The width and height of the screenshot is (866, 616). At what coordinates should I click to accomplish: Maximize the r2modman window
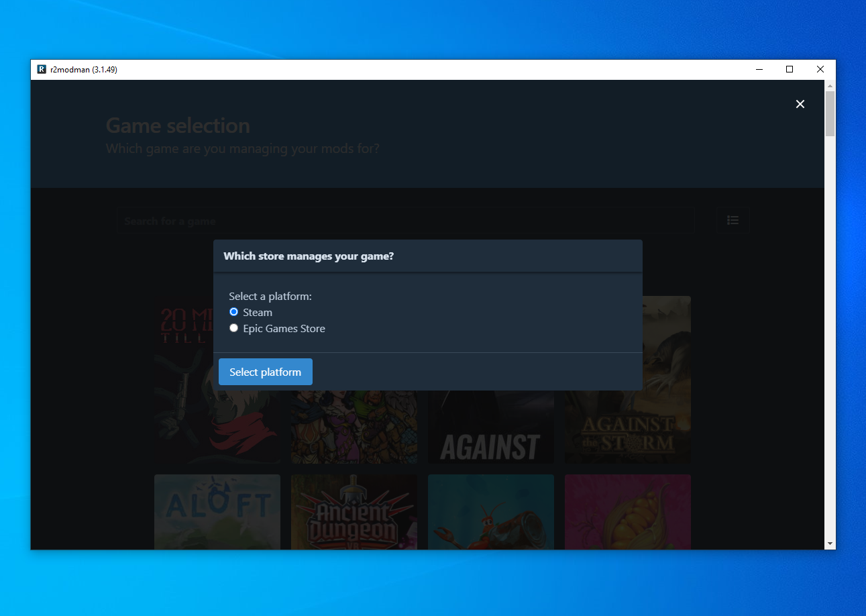790,69
